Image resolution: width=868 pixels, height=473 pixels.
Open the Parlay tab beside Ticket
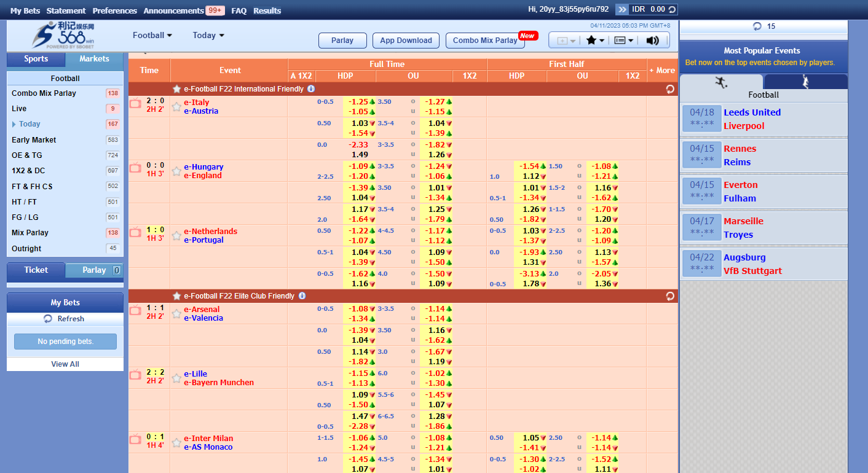click(94, 270)
